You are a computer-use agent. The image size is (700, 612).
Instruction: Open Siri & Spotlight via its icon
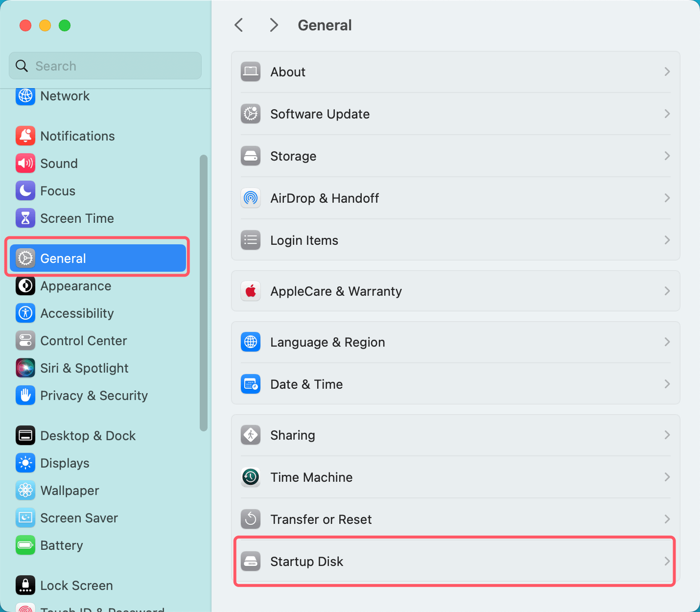coord(25,368)
